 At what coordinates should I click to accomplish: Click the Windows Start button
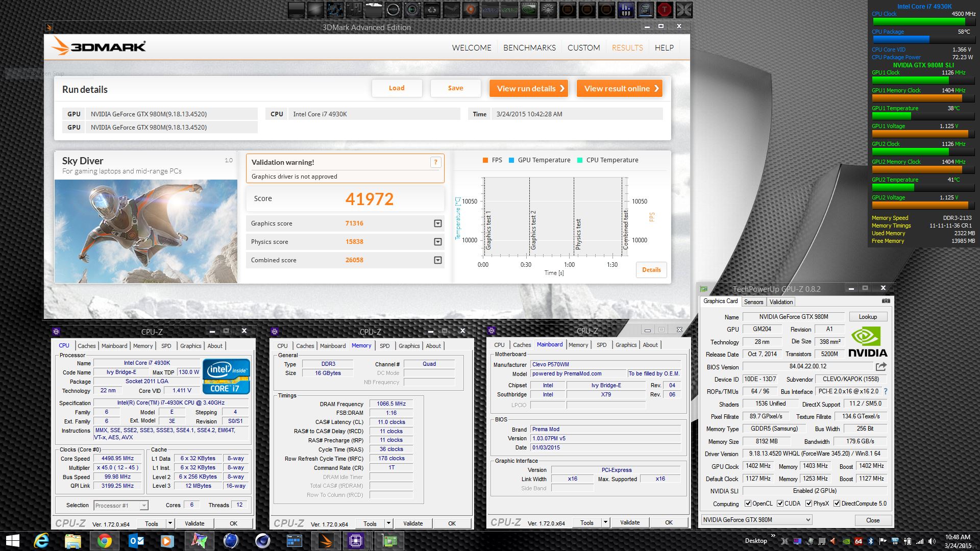[x=12, y=541]
